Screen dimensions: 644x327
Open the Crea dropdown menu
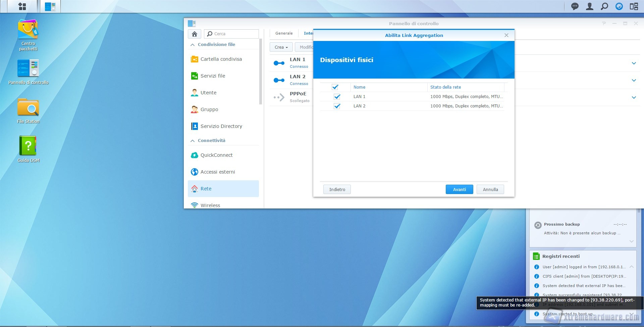coord(281,47)
